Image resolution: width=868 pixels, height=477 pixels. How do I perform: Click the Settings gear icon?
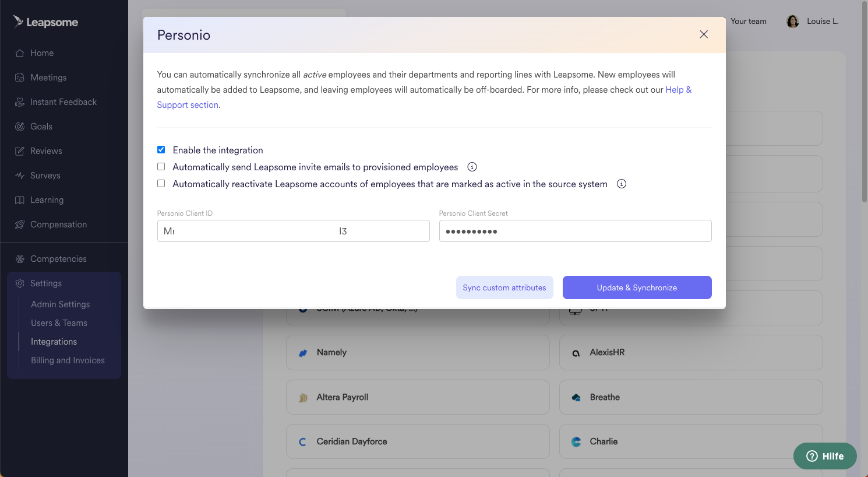(20, 283)
